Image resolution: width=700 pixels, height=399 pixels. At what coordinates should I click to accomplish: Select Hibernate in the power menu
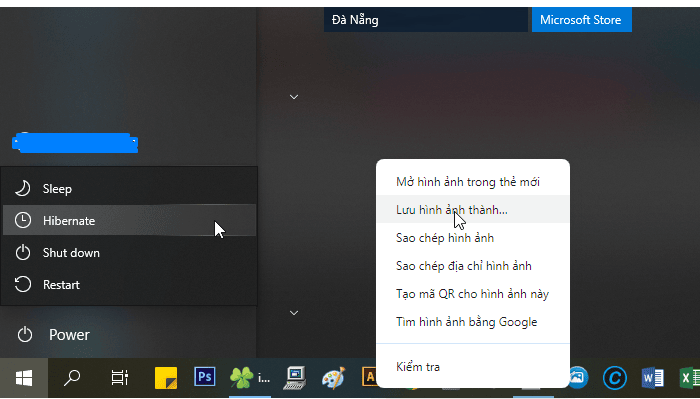(x=129, y=220)
